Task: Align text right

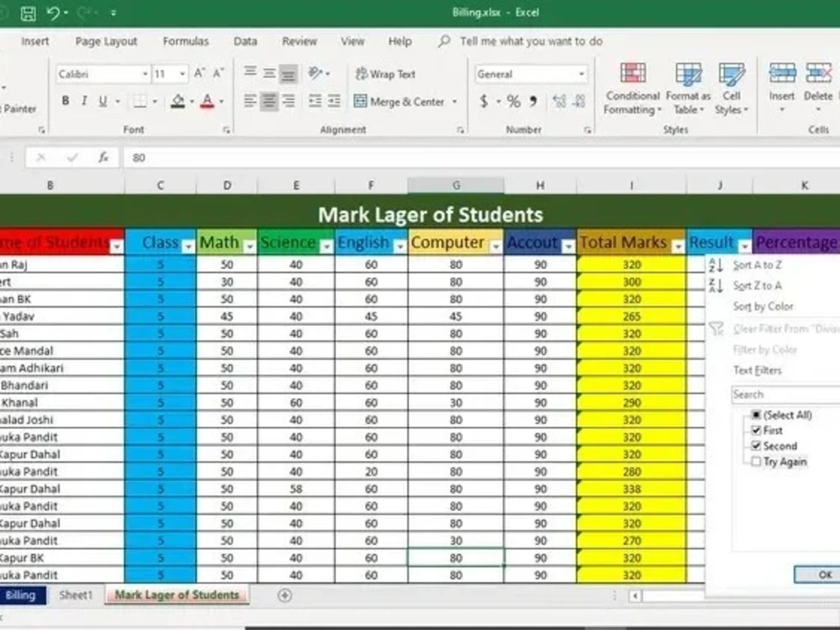Action: pyautogui.click(x=288, y=101)
